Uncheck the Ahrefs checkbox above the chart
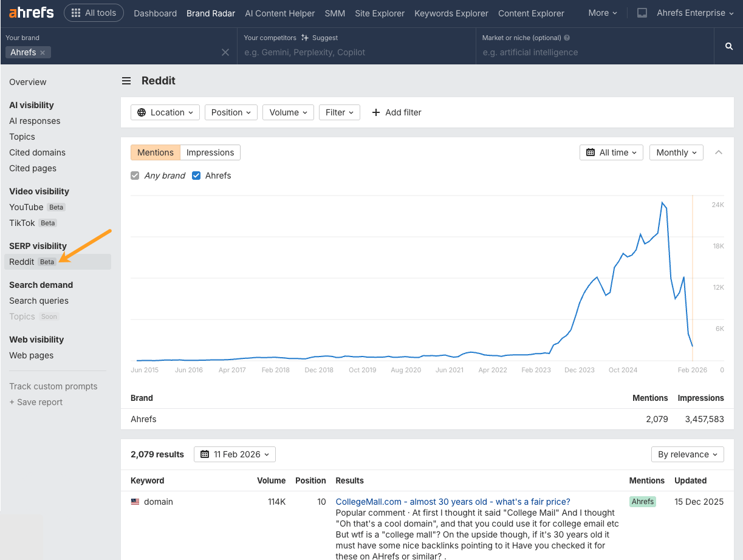This screenshot has width=743, height=560. 196,176
